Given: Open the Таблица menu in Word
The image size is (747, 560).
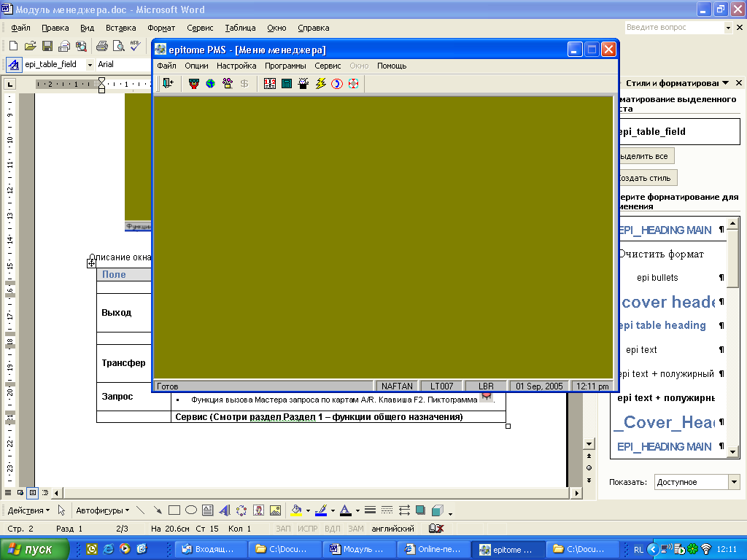Looking at the screenshot, I should click(240, 28).
